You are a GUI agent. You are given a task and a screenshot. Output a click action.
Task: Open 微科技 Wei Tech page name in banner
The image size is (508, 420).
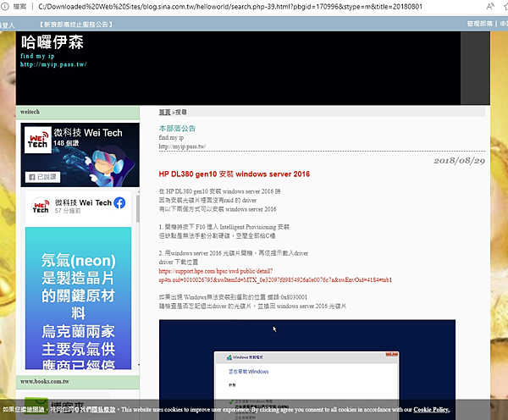click(88, 133)
